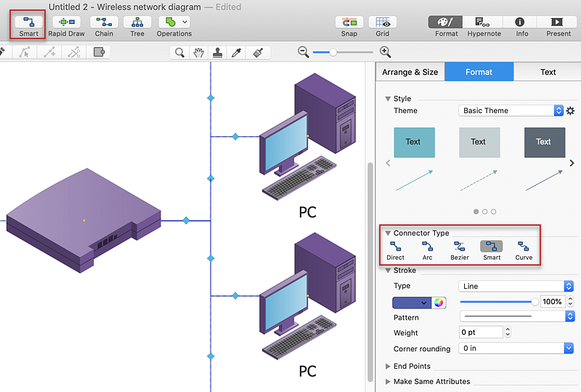Expand the End Points section
The height and width of the screenshot is (392, 581).
point(412,367)
